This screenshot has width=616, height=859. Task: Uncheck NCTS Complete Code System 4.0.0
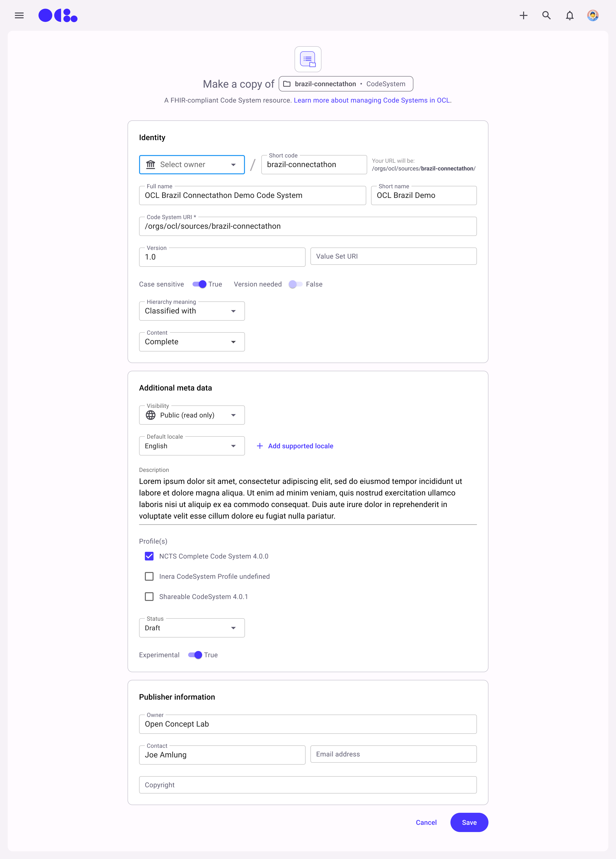[149, 556]
